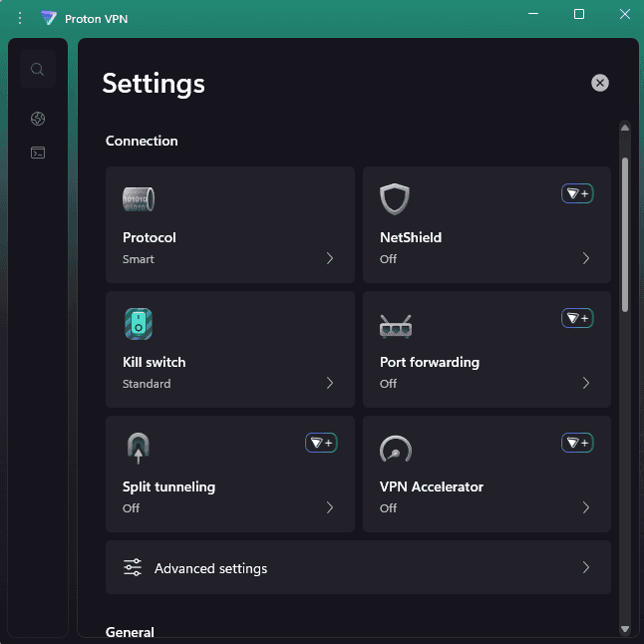
Task: Click the scrollbar down arrow
Action: pos(625,629)
